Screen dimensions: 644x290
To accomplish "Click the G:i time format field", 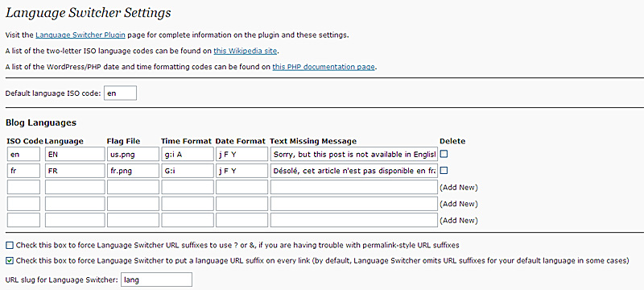I will pos(188,171).
